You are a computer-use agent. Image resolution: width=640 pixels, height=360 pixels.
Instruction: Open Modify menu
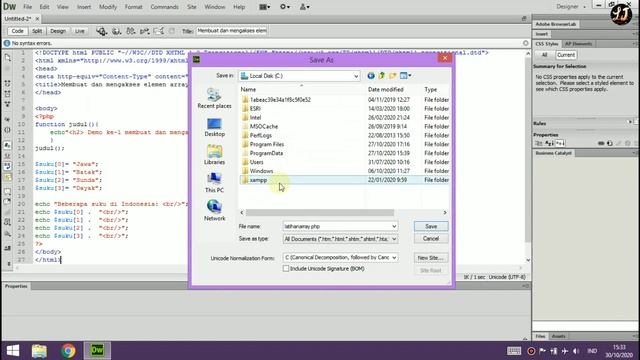(108, 7)
